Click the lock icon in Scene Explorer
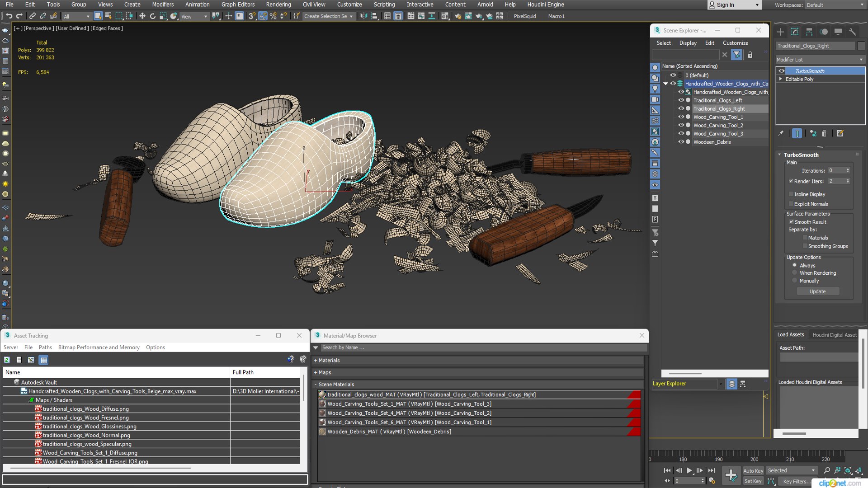The image size is (868, 488). [x=750, y=55]
